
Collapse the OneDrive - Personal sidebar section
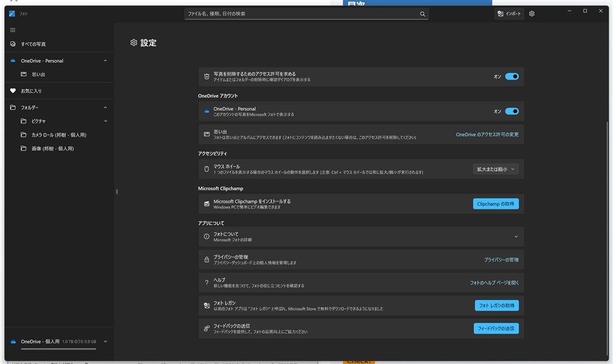(105, 60)
